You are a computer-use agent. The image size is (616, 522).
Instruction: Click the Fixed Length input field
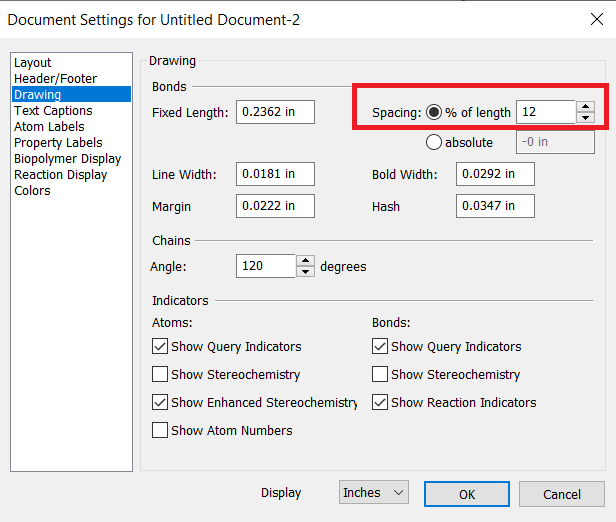coord(275,112)
